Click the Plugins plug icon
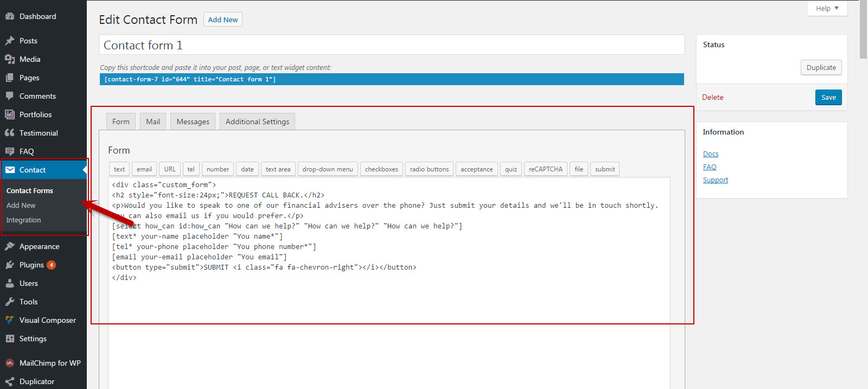Viewport: 868px width, 389px height. tap(10, 265)
